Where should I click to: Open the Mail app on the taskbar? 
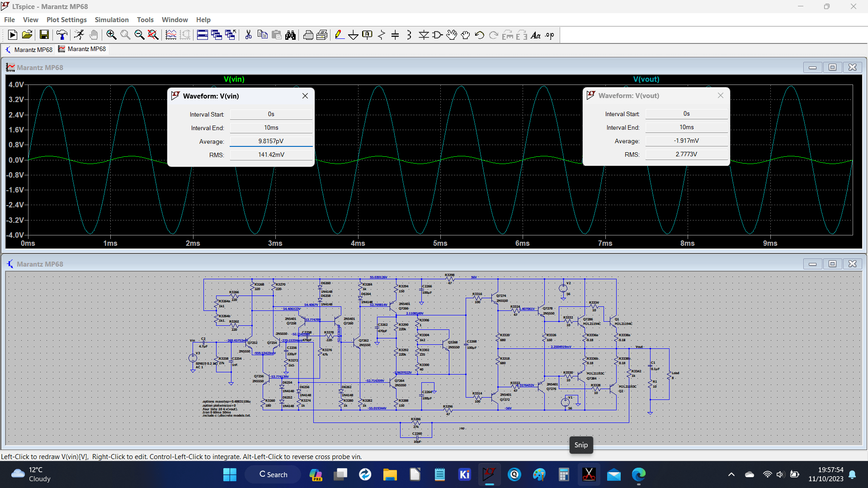[x=613, y=474]
